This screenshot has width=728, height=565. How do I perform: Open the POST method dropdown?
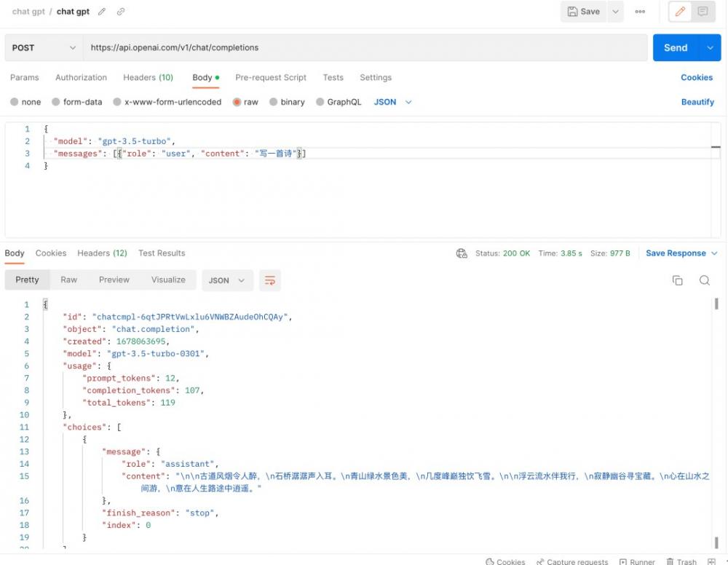point(44,47)
